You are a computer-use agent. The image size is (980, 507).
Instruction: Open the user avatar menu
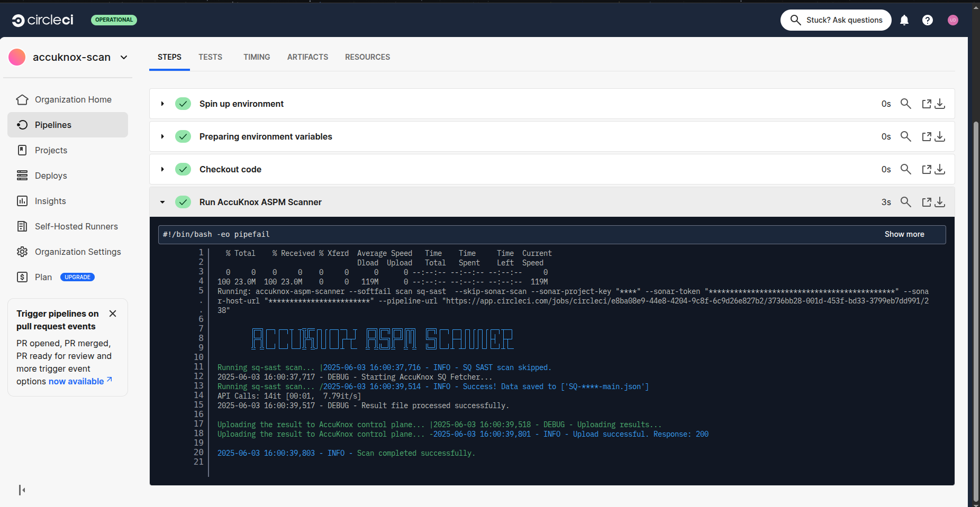click(953, 20)
